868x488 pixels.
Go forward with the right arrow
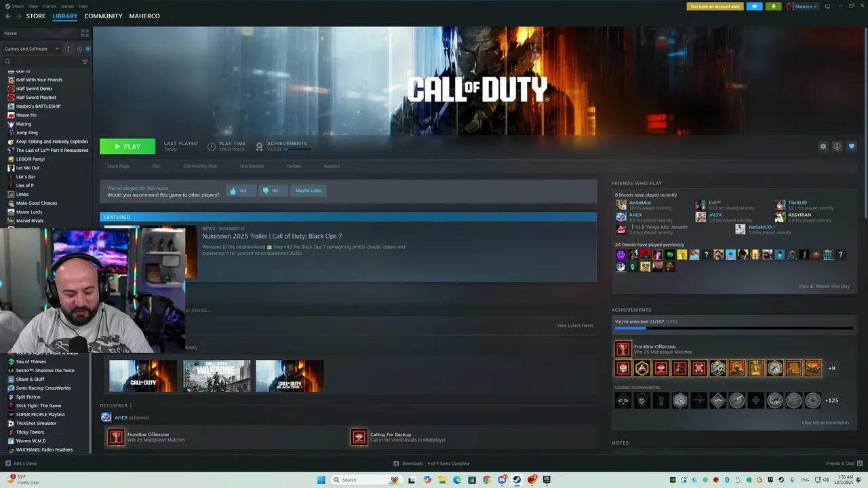(x=18, y=16)
